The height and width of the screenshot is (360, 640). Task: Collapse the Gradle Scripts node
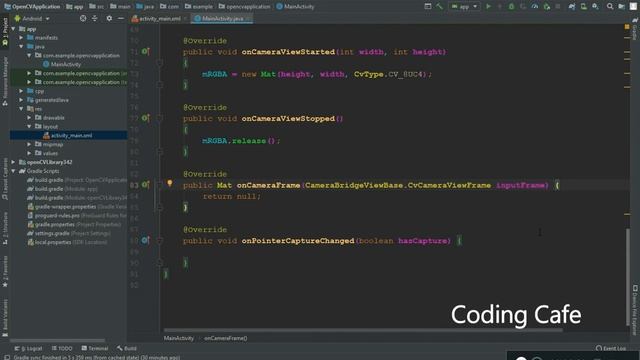(x=13, y=171)
